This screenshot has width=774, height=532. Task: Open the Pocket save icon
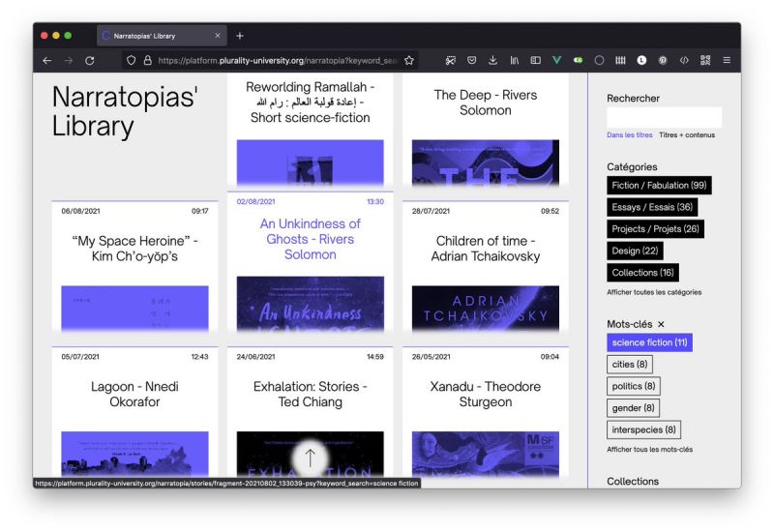pyautogui.click(x=471, y=60)
